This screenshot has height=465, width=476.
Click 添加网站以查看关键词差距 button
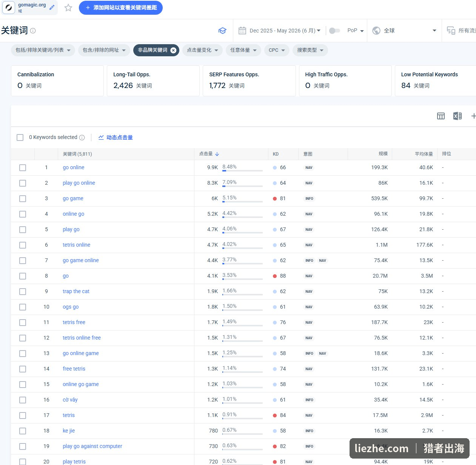click(121, 8)
